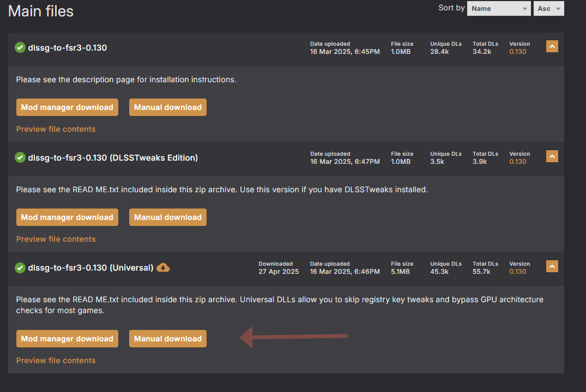
Task: Click Mod manager download for Universal file
Action: [x=67, y=339]
